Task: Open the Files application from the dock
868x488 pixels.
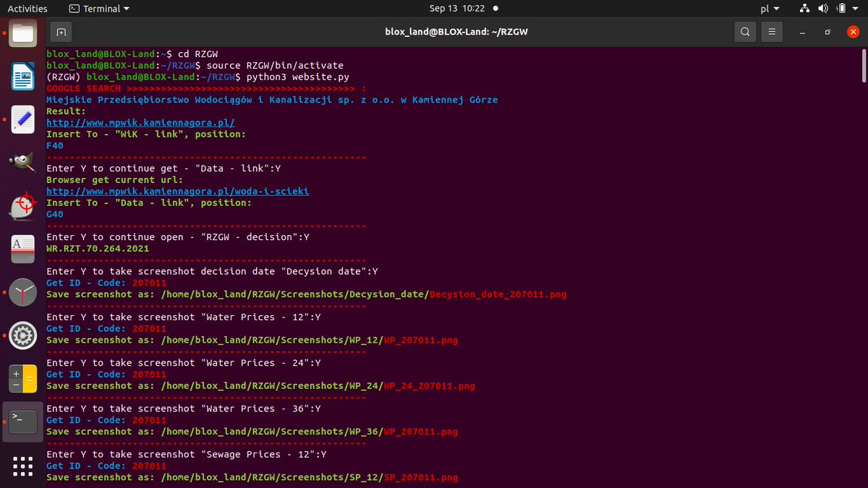Action: [22, 33]
